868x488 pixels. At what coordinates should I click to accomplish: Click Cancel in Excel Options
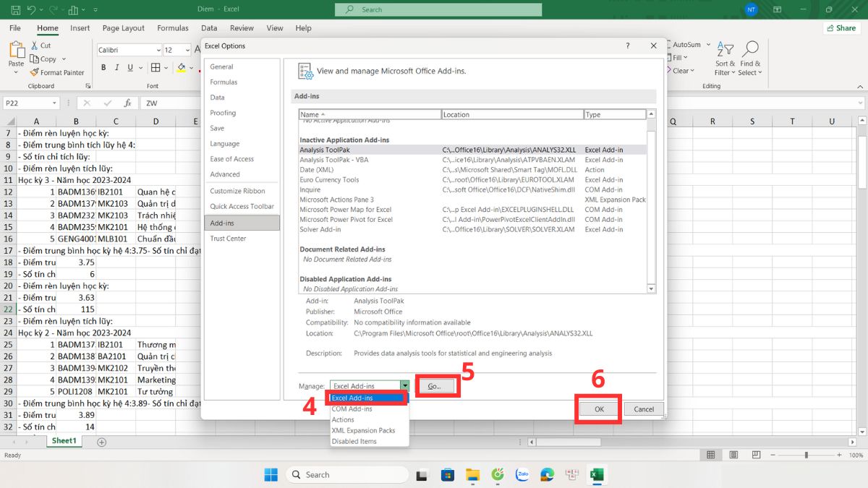(x=644, y=408)
